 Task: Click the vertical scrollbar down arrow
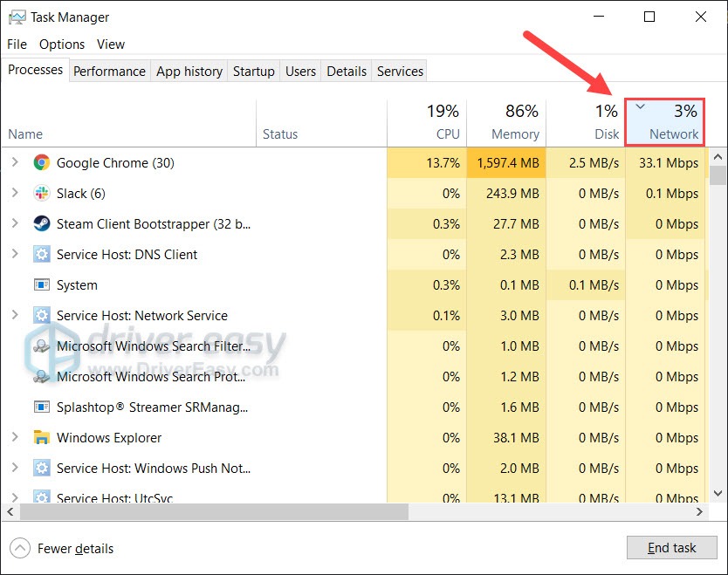click(x=718, y=493)
